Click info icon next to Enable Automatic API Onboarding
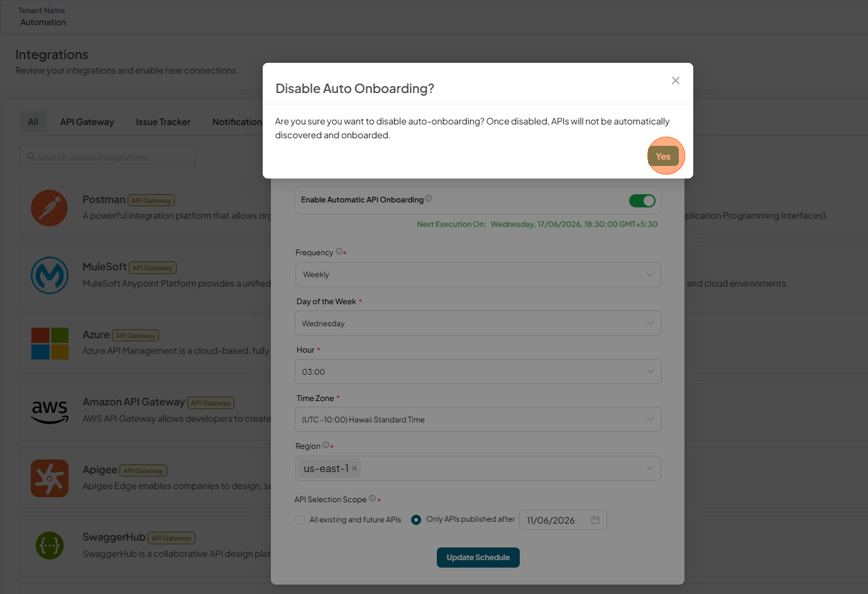Viewport: 868px width, 594px height. pyautogui.click(x=429, y=199)
